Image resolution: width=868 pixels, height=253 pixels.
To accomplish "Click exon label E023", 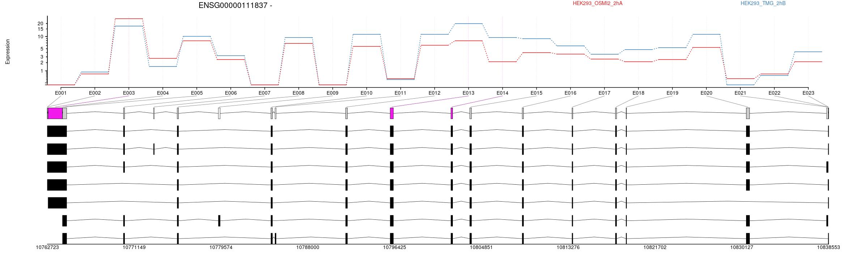I will [808, 93].
